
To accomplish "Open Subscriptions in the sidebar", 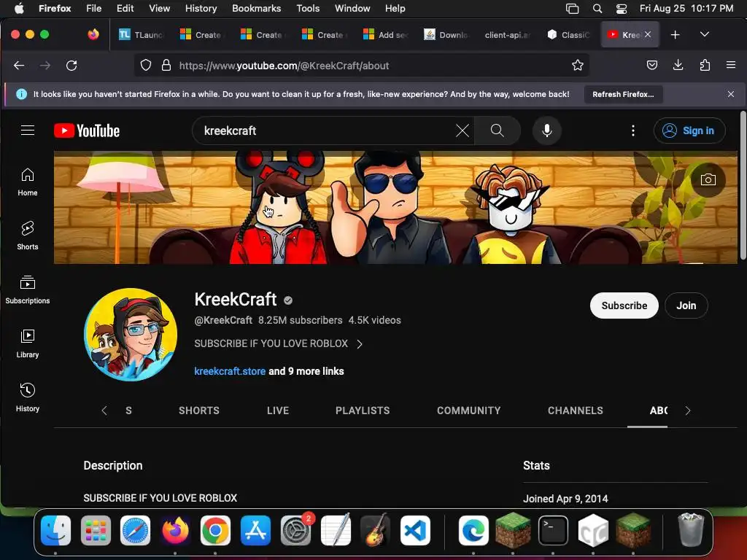I will click(x=28, y=290).
